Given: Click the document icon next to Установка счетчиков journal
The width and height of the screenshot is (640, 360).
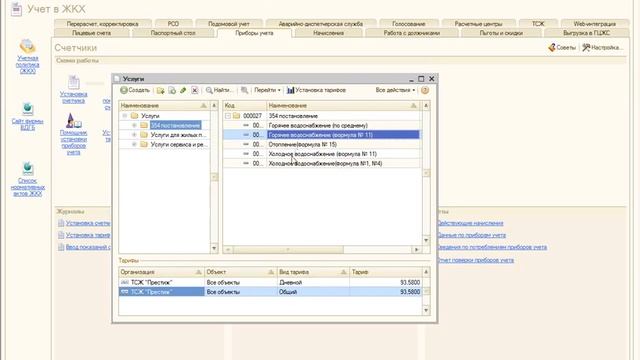Looking at the screenshot, I should point(61,223).
